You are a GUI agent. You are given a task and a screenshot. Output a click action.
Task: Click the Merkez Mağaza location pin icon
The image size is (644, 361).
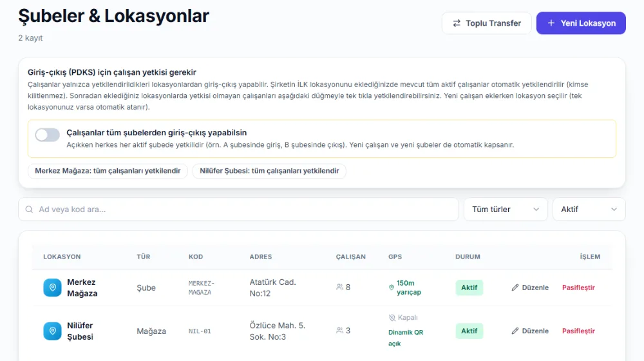point(53,288)
